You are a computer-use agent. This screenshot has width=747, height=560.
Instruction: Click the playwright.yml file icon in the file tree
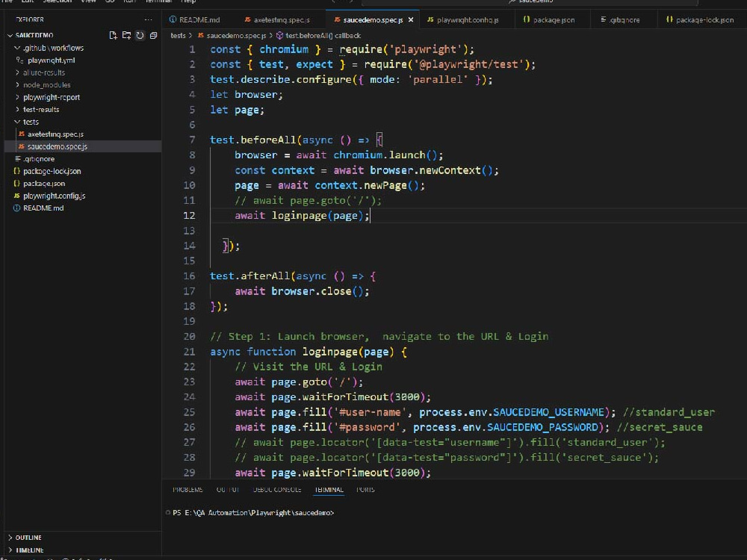(19, 60)
